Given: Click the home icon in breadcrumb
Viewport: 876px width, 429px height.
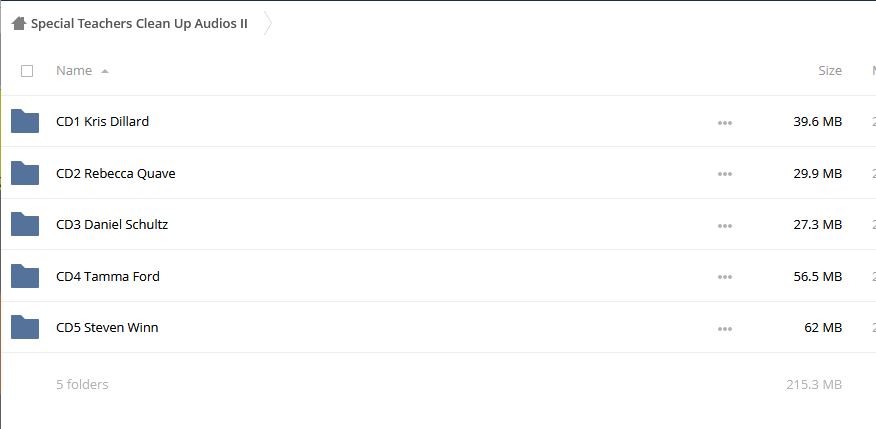Looking at the screenshot, I should pos(18,23).
